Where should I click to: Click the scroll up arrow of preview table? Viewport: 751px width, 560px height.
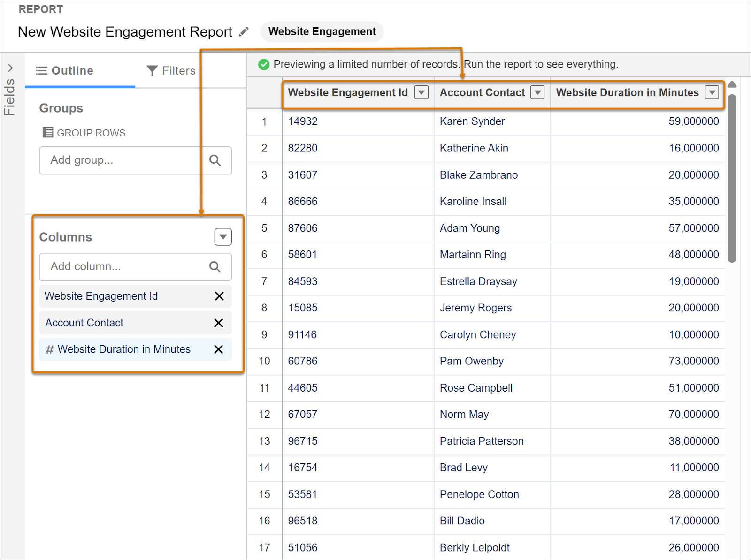point(732,84)
